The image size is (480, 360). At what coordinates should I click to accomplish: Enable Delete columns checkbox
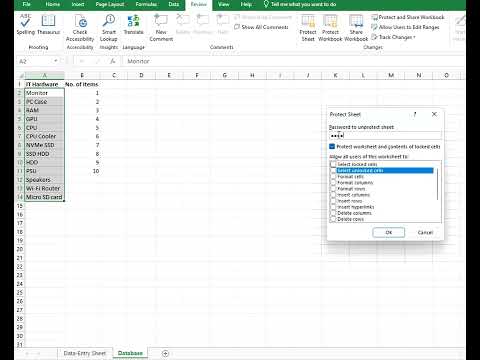coord(333,213)
